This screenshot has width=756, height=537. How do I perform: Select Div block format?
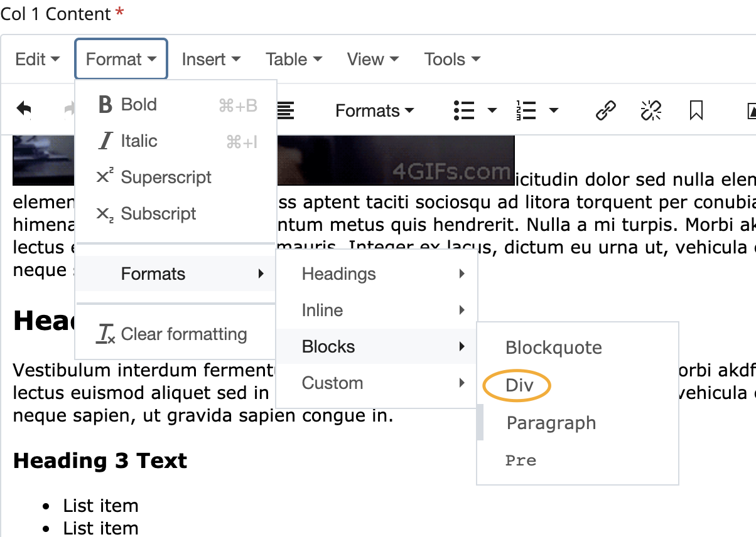click(x=578, y=386)
